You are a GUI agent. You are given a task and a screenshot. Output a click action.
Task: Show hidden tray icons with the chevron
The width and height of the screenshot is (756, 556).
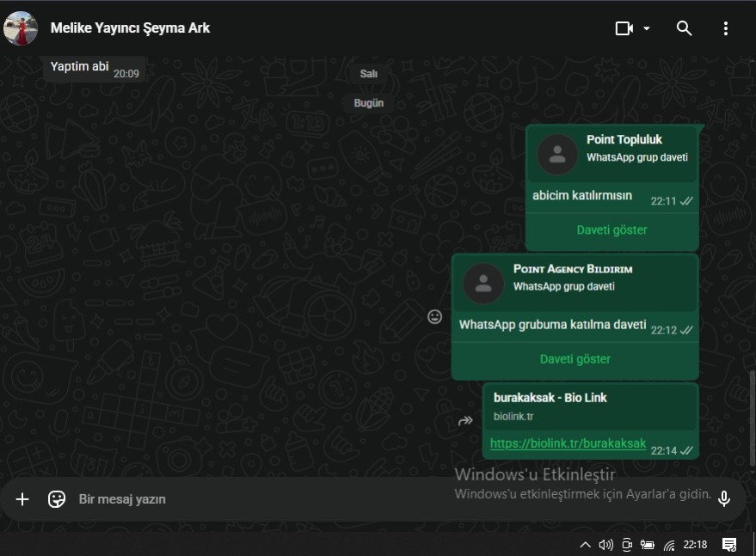click(585, 545)
